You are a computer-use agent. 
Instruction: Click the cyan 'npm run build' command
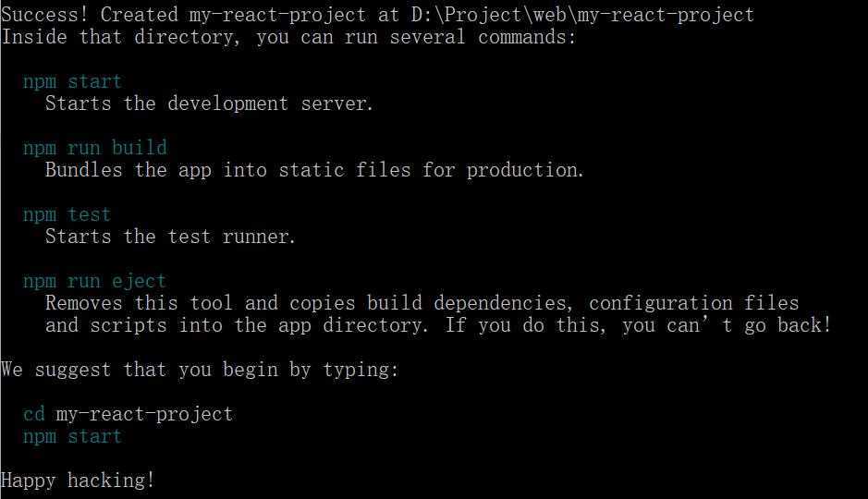(94, 148)
